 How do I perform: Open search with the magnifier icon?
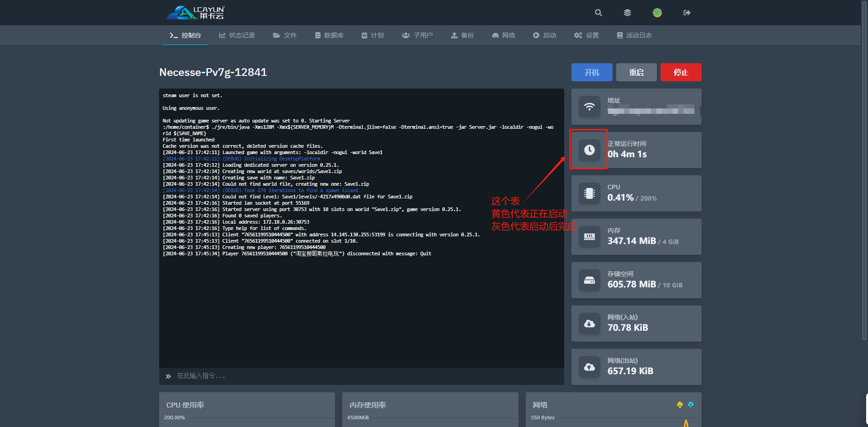(x=598, y=13)
